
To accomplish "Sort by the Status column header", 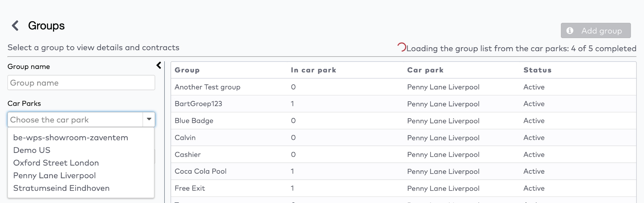I will click(537, 70).
